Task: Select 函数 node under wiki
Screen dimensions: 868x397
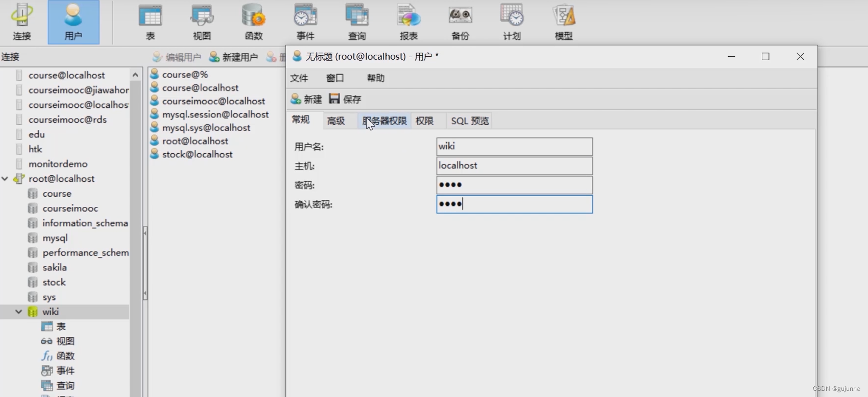Action: click(65, 356)
